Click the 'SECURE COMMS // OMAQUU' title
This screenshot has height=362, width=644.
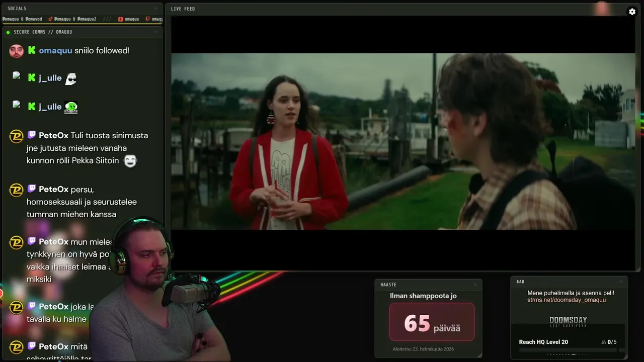click(x=43, y=32)
